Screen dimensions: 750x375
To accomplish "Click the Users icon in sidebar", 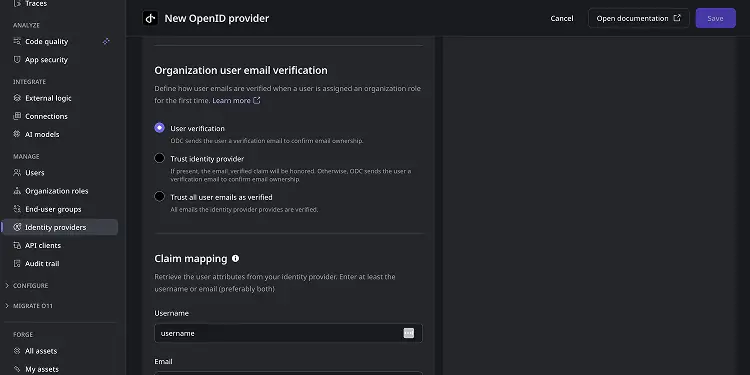I will coord(17,173).
